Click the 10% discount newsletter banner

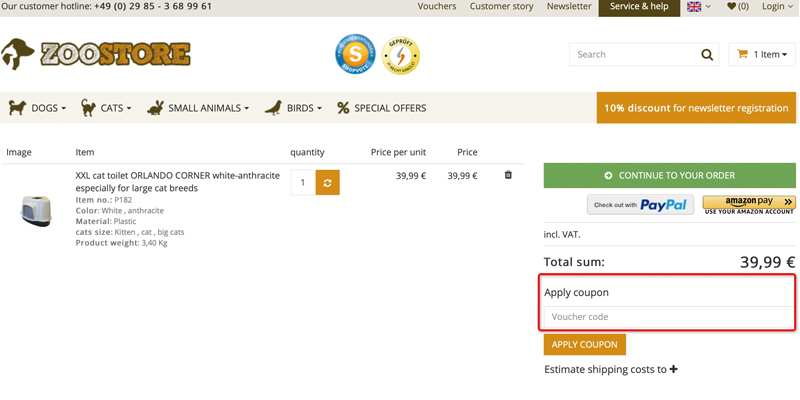pos(696,108)
